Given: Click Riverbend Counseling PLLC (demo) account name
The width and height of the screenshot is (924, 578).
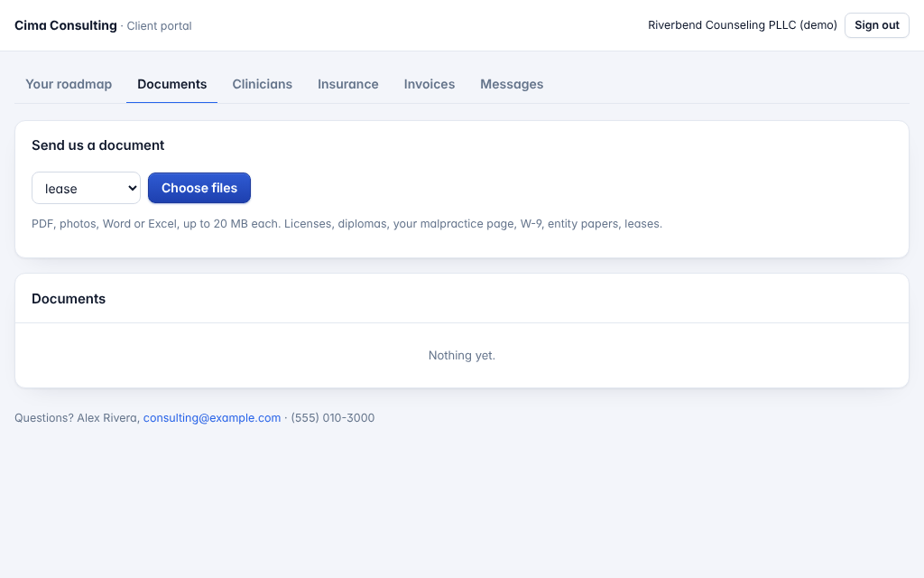Looking at the screenshot, I should pyautogui.click(x=743, y=25).
